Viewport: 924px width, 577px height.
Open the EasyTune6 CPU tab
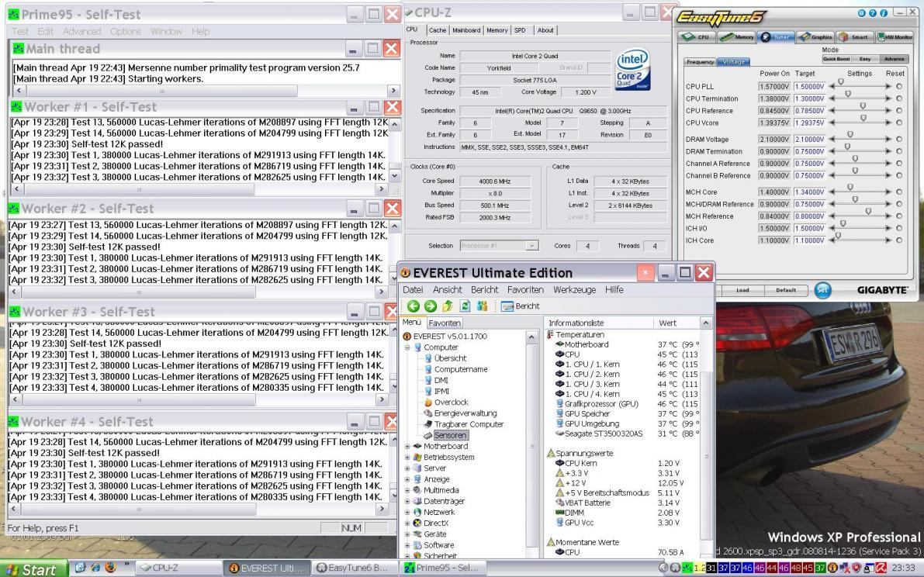point(696,37)
